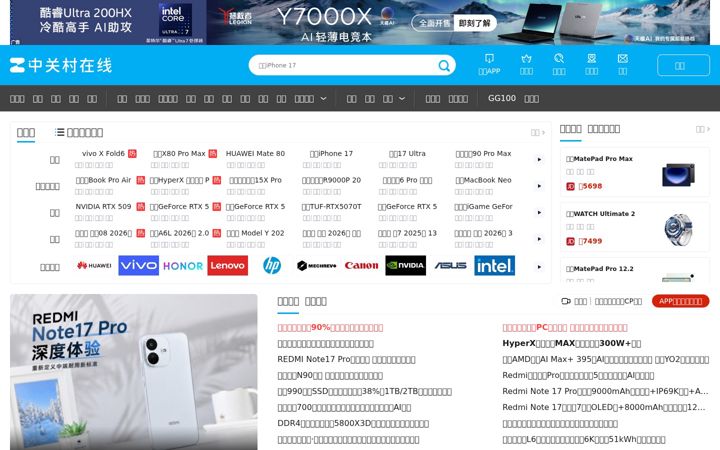Expand the arrow at the end of the Book Pro Air row

coord(540,186)
